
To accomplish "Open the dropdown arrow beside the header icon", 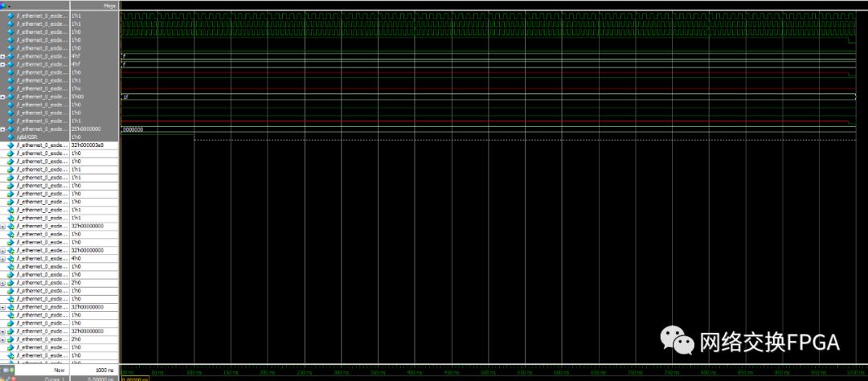I will point(9,5).
